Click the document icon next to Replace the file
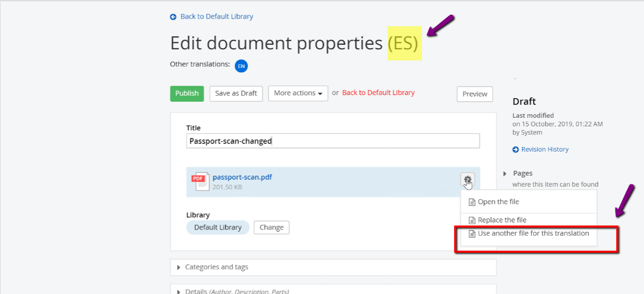Screen dimensions: 644x294 472,220
